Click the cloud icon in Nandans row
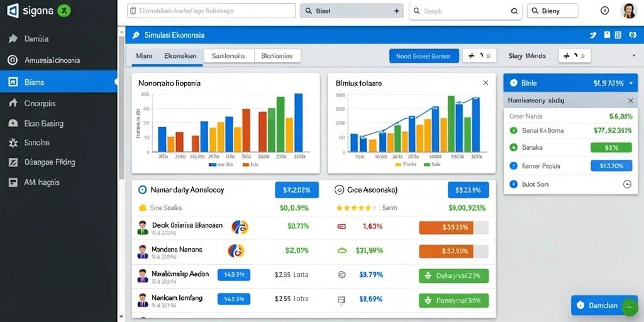644x322 pixels. [x=342, y=250]
